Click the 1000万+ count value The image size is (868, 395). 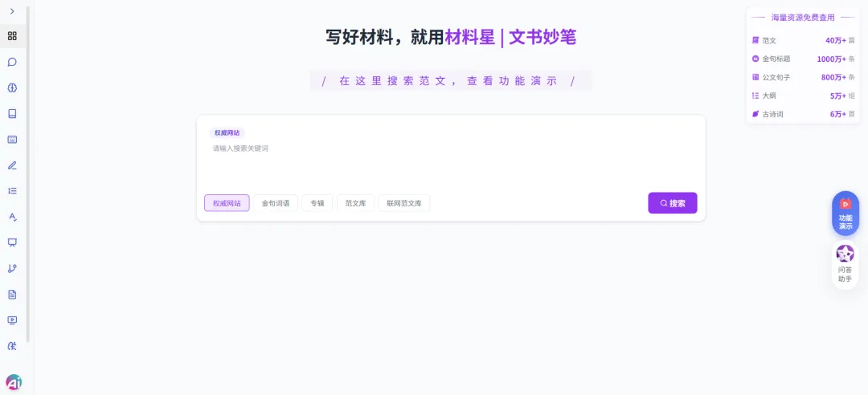click(832, 59)
